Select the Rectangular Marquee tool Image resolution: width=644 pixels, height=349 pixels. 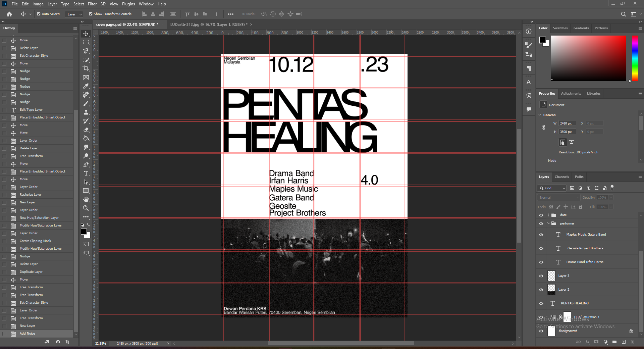[x=86, y=42]
